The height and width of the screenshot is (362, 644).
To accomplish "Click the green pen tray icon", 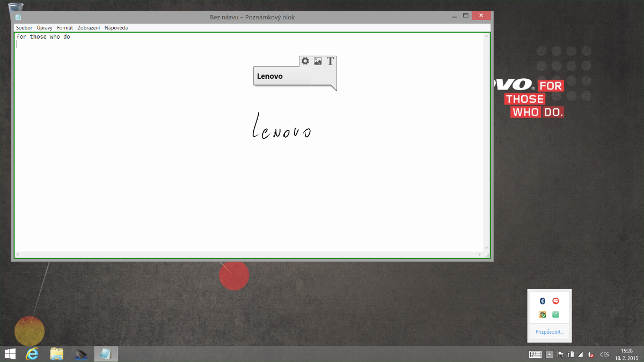I will [556, 315].
